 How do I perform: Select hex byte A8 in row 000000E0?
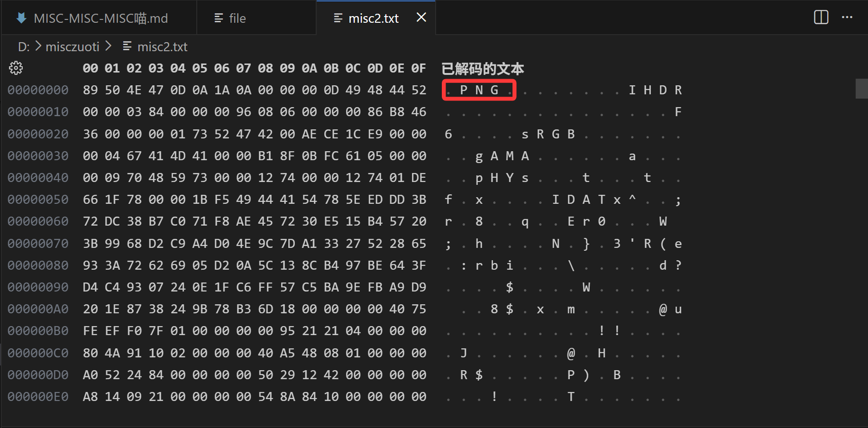pyautogui.click(x=90, y=397)
